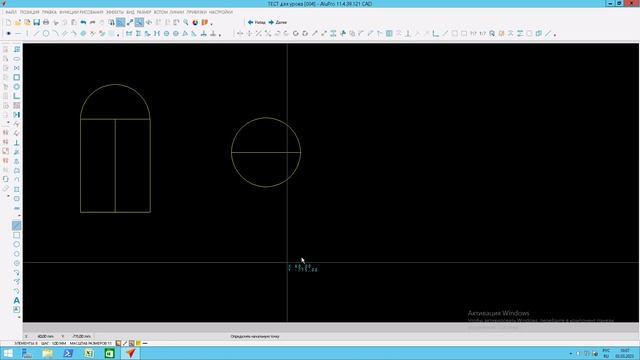Select the arc drawing tool
The image size is (640, 360).
pyautogui.click(x=56, y=33)
